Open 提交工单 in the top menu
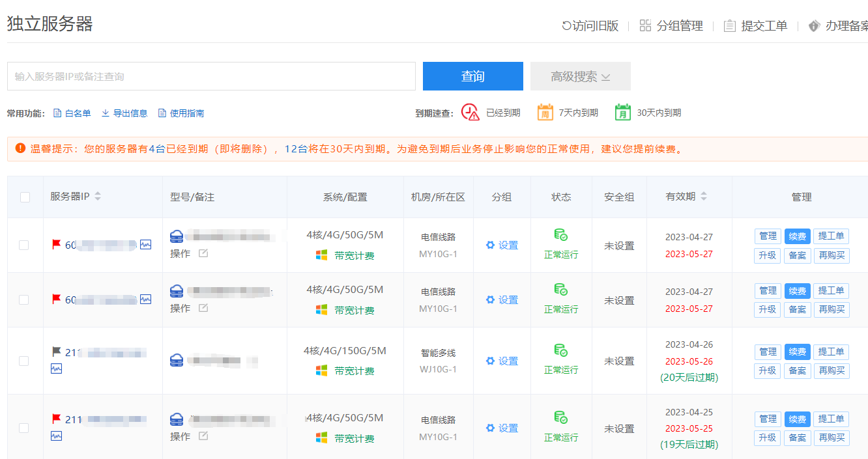The image size is (868, 459). pyautogui.click(x=756, y=26)
